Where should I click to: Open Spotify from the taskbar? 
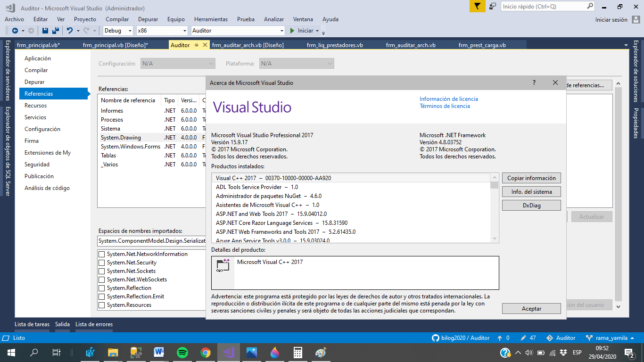(x=182, y=353)
